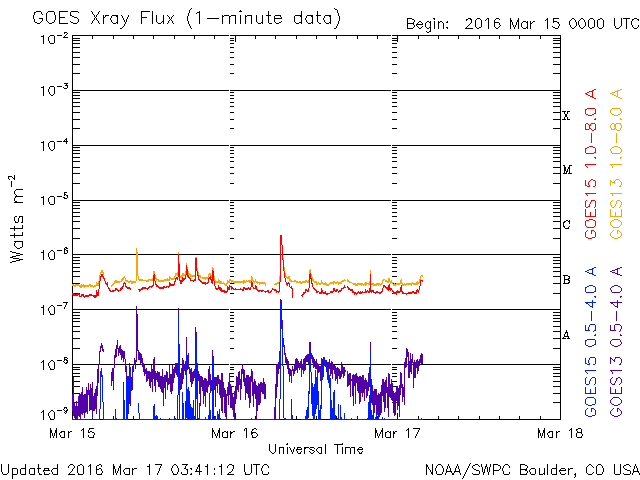Click the Mar 16 time axis label
Screen dimensions: 640x480
coord(235,433)
